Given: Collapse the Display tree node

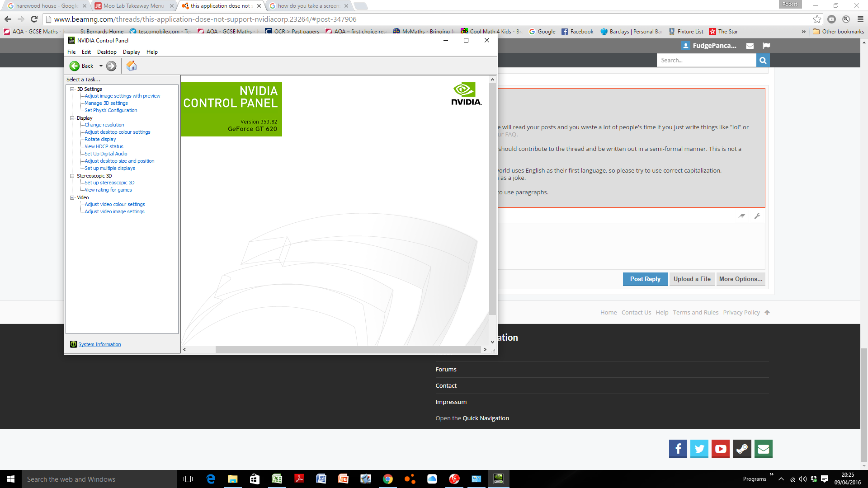Looking at the screenshot, I should pos(72,118).
